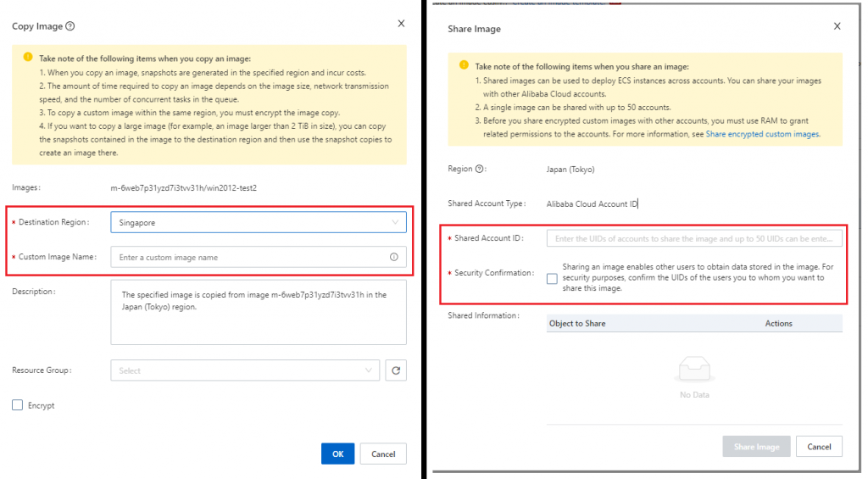Click the help icon next to Region label
Image resolution: width=868 pixels, height=479 pixels.
(x=480, y=169)
